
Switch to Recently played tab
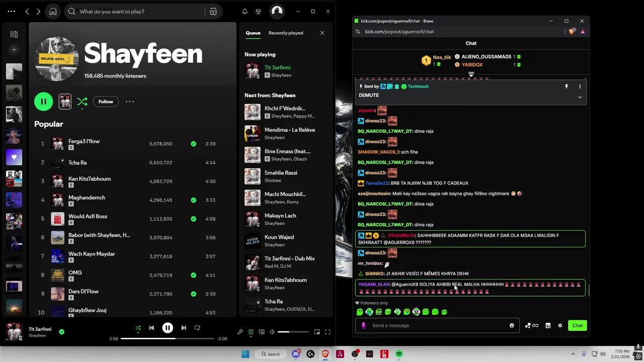286,33
